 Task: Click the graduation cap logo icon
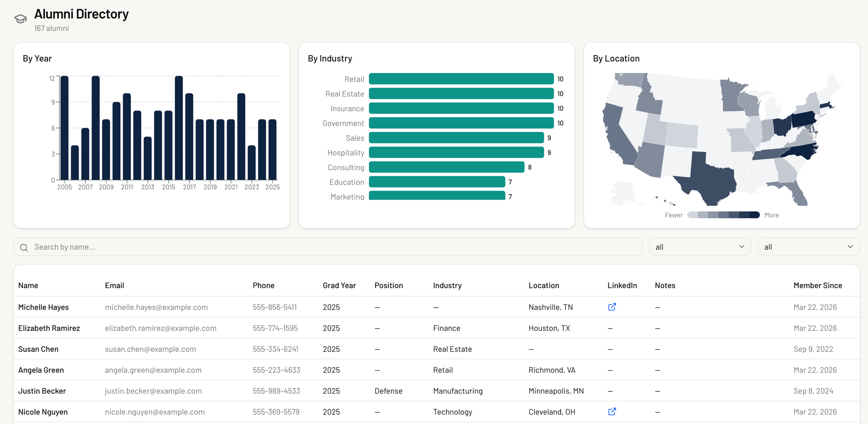point(20,19)
